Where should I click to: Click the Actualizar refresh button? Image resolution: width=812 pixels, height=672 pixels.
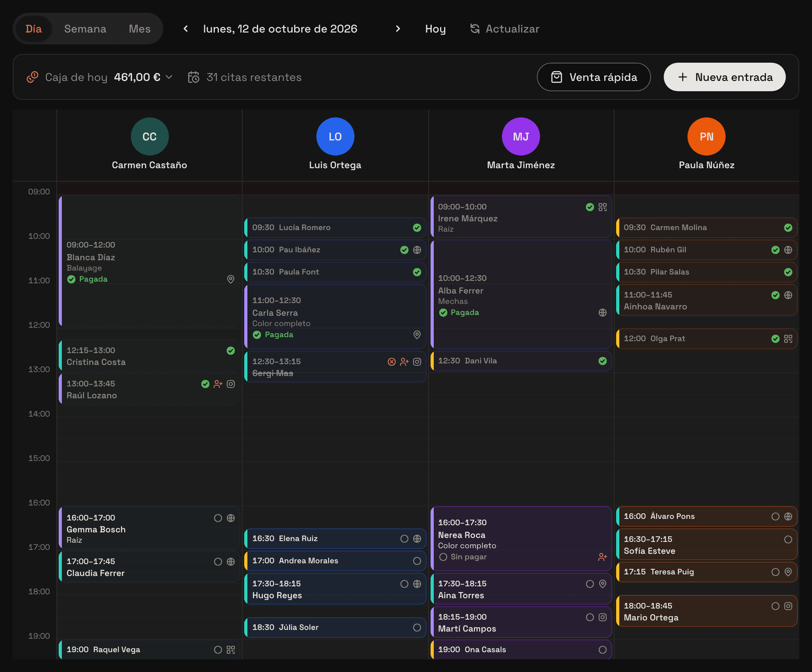click(504, 29)
